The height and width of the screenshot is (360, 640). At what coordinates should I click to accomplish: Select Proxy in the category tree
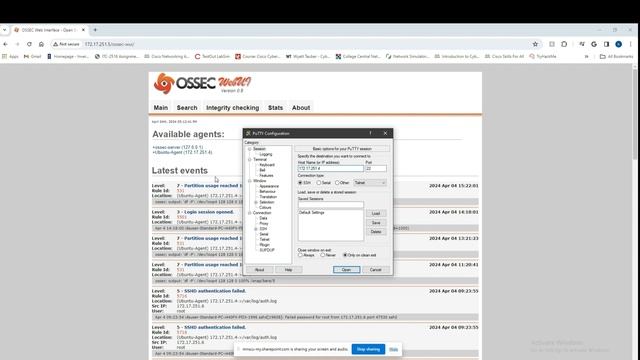[264, 224]
